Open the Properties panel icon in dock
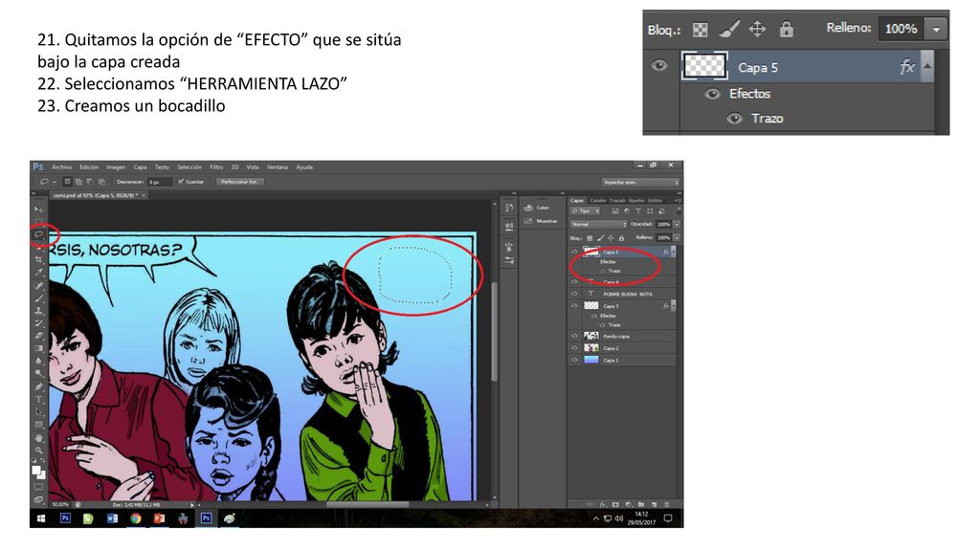 (509, 226)
